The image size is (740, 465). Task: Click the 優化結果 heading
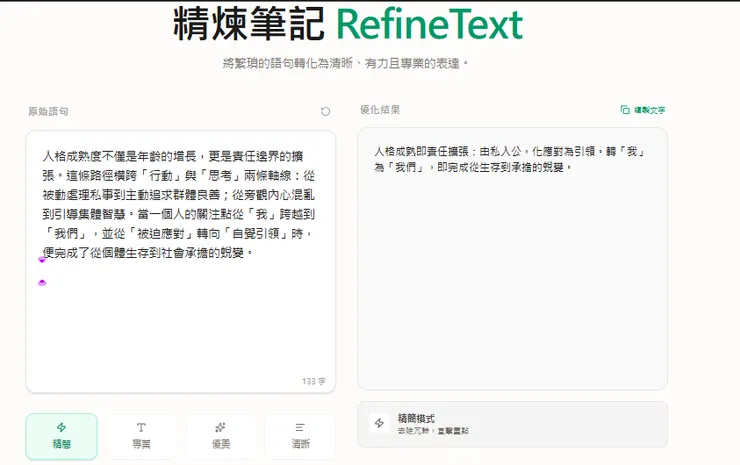[x=380, y=110]
